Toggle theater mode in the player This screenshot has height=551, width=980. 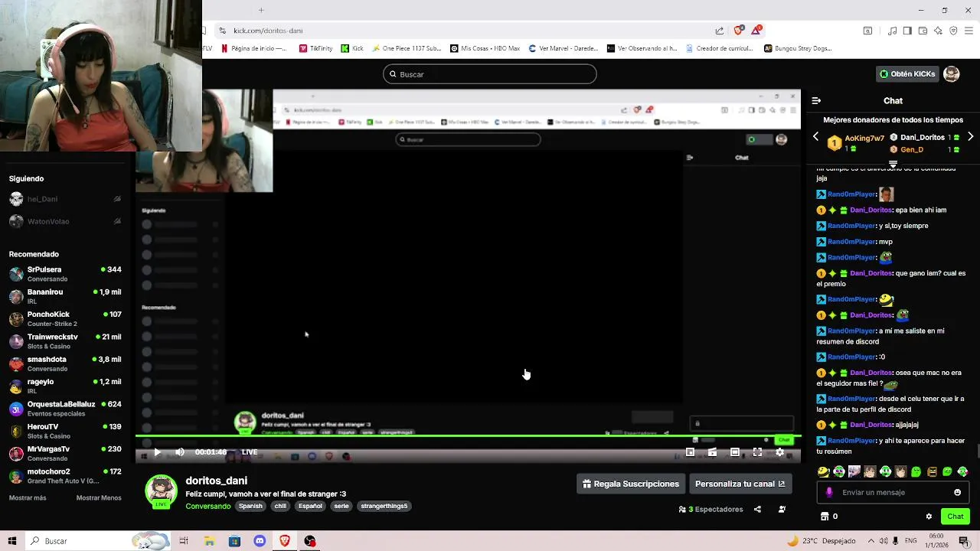[734, 452]
